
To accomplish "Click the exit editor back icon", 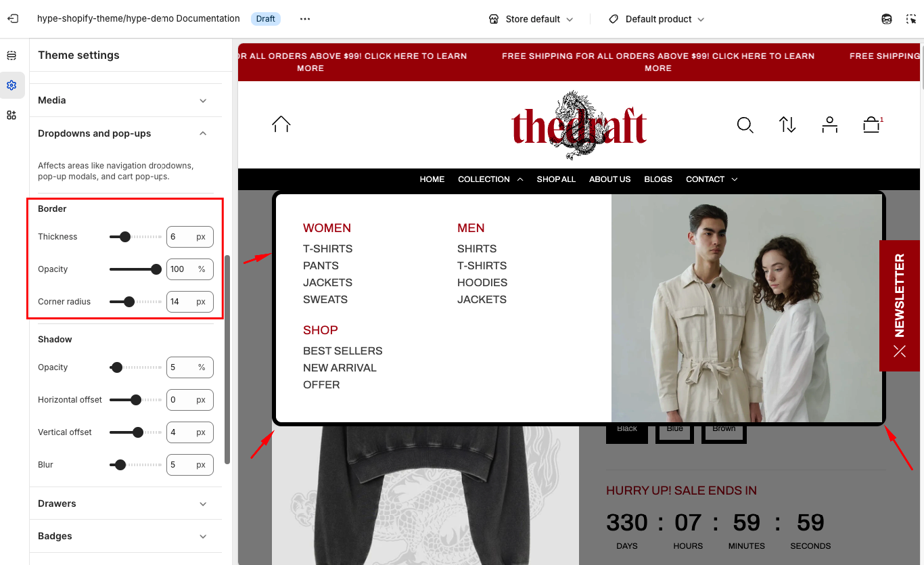I will [13, 19].
